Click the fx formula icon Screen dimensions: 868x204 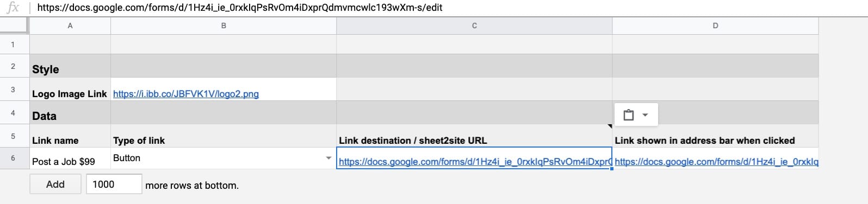click(13, 8)
